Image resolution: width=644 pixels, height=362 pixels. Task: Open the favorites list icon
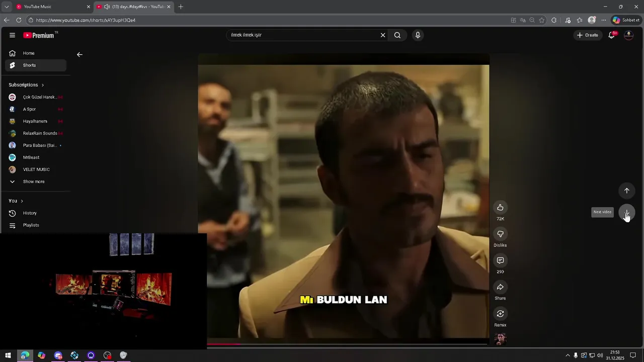point(580,20)
